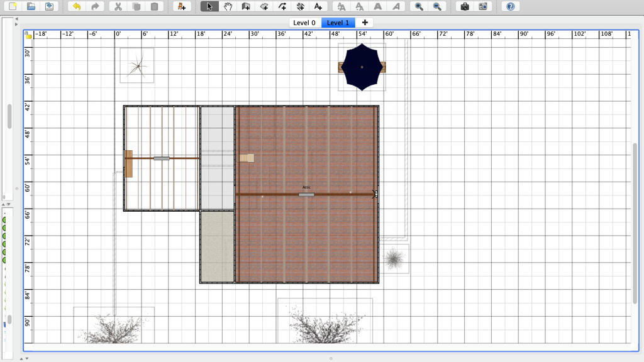Cut the selected object
Image resolution: width=644 pixels, height=362 pixels.
pos(118,6)
